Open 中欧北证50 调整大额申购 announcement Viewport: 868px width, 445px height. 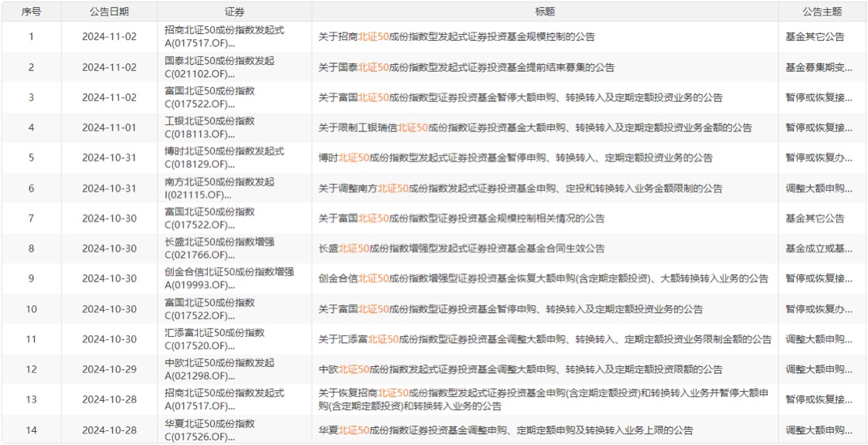520,369
